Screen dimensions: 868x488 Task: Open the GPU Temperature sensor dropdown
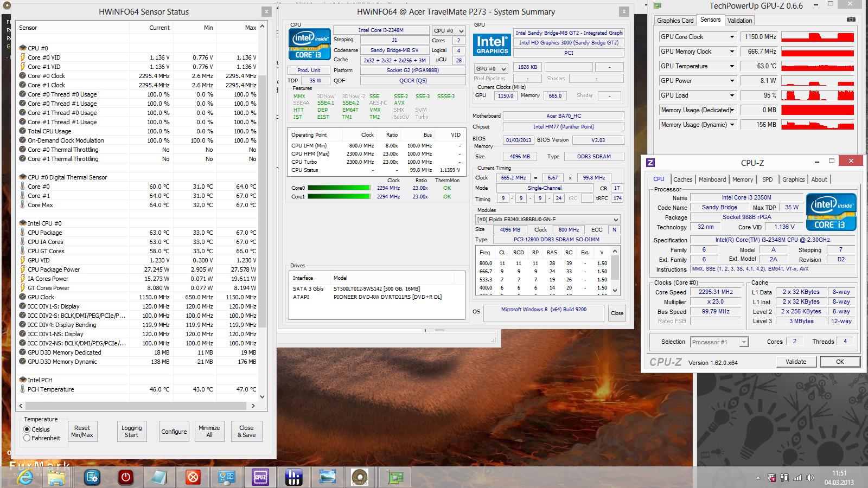732,66
